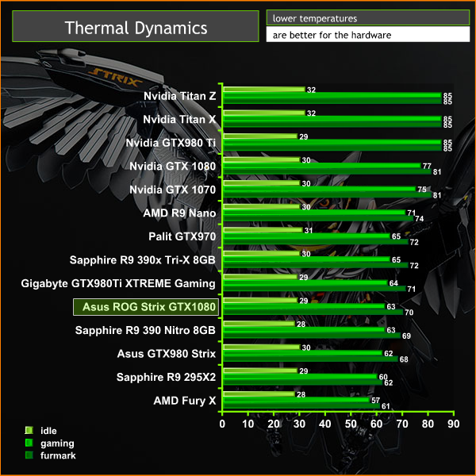This screenshot has height=476, width=476.
Task: Click Asus ROG Strix furmark value 70
Action: (x=409, y=313)
